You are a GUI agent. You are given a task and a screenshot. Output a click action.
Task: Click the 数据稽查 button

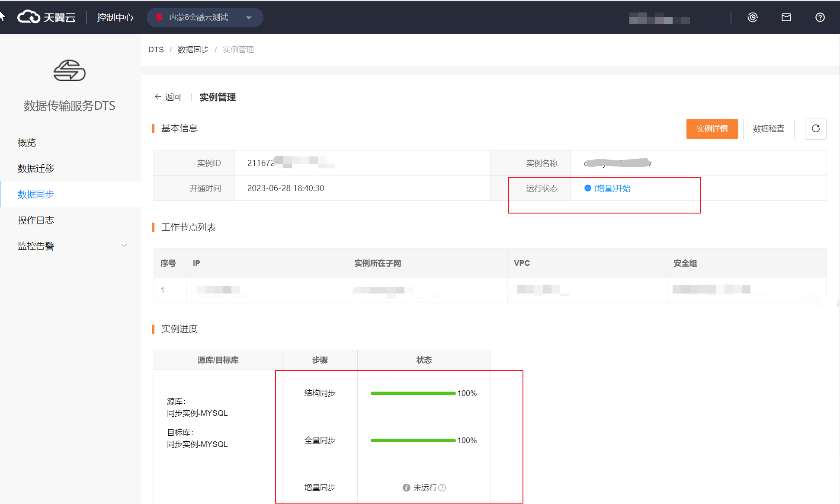click(768, 129)
